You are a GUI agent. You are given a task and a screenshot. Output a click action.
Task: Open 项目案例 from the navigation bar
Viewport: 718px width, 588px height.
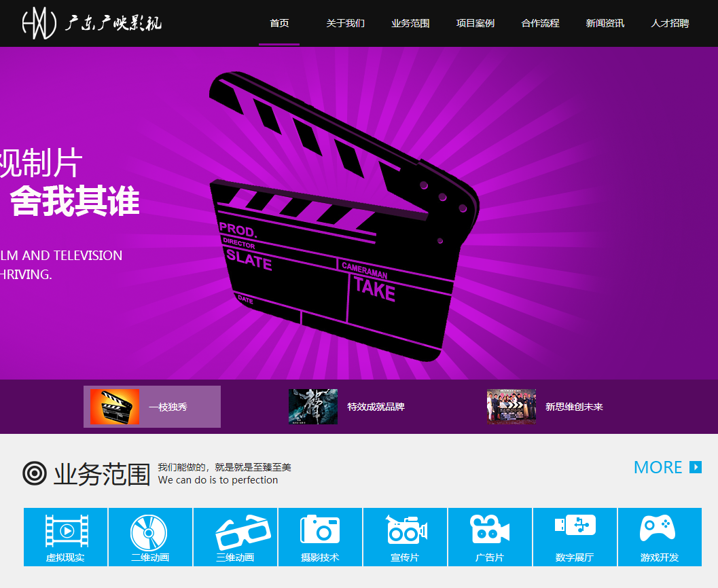click(x=475, y=23)
